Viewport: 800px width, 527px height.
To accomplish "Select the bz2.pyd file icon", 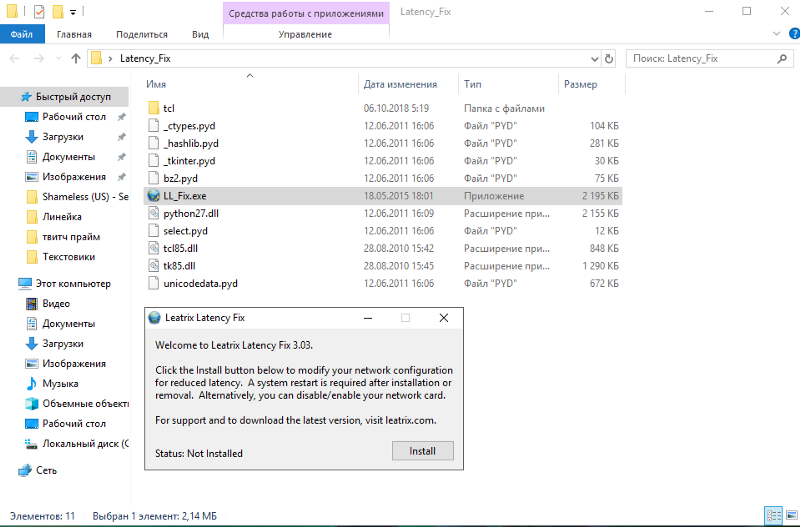I will [x=154, y=178].
